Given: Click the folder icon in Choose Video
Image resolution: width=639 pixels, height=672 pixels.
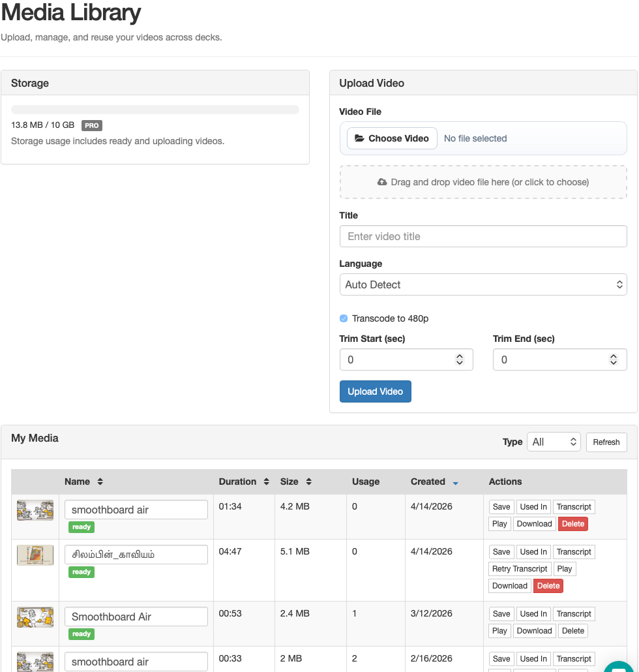Looking at the screenshot, I should coord(359,138).
